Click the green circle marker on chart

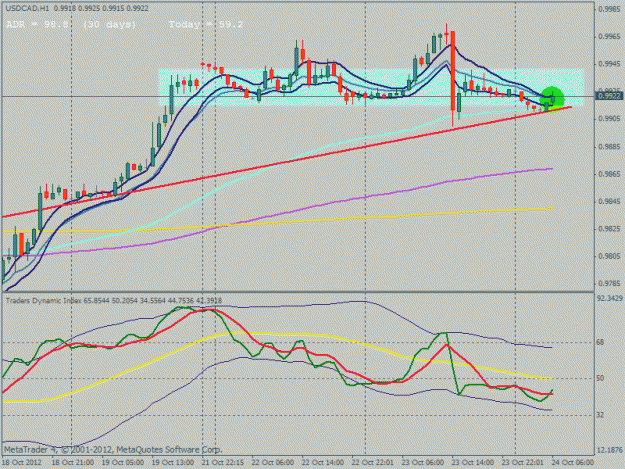pyautogui.click(x=552, y=98)
